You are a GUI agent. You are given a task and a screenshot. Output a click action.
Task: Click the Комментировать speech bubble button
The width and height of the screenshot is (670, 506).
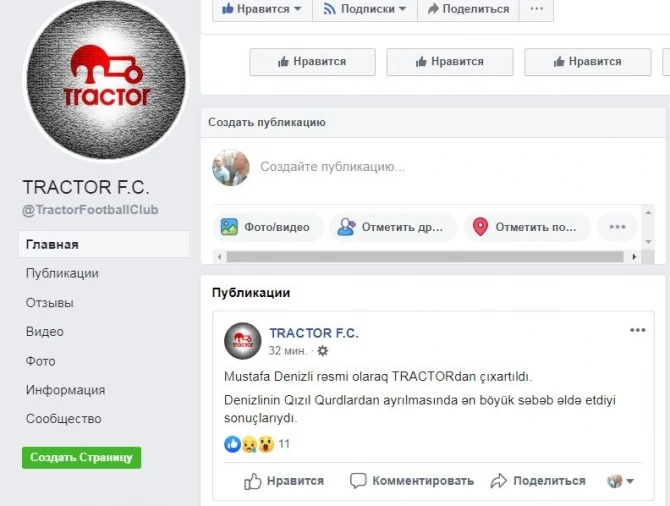(x=411, y=481)
